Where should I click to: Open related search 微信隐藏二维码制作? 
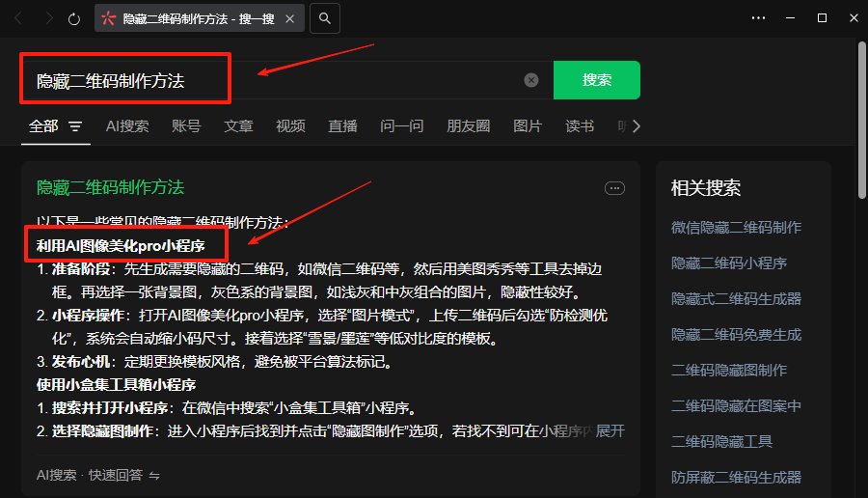click(x=736, y=228)
